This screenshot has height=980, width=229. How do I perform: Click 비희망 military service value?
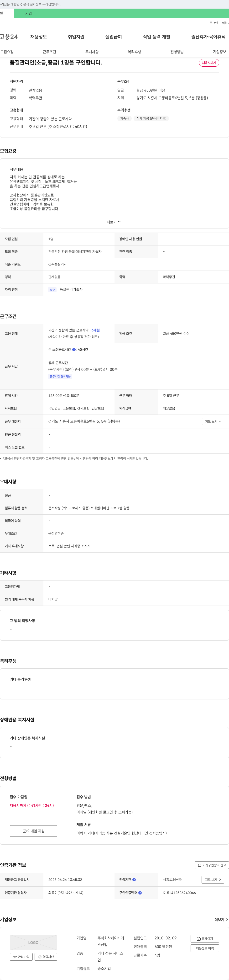coord(53,599)
